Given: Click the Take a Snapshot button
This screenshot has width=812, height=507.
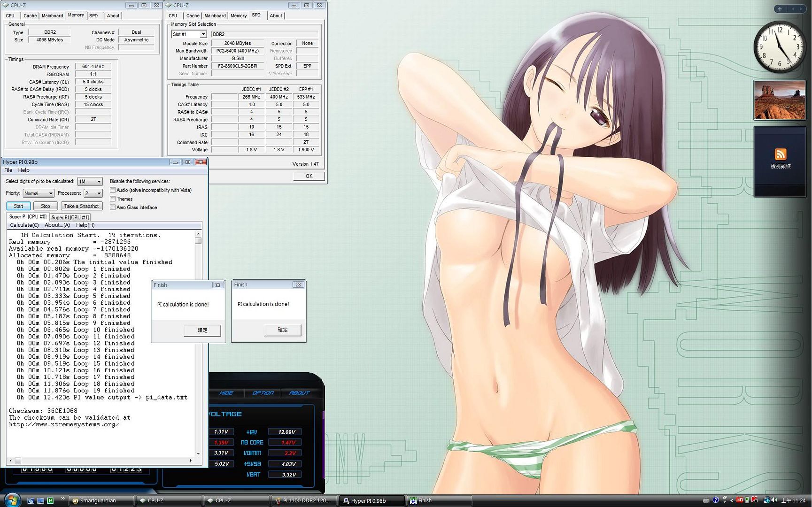Looking at the screenshot, I should (82, 206).
